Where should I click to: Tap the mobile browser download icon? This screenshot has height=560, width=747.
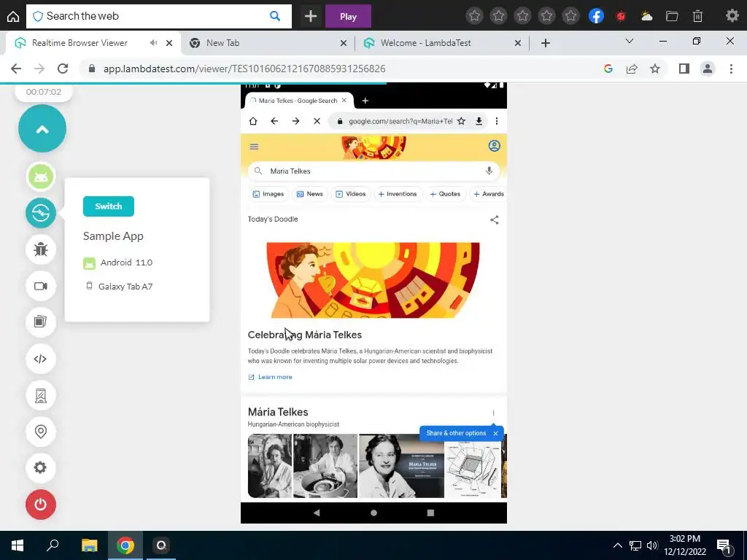pos(479,121)
